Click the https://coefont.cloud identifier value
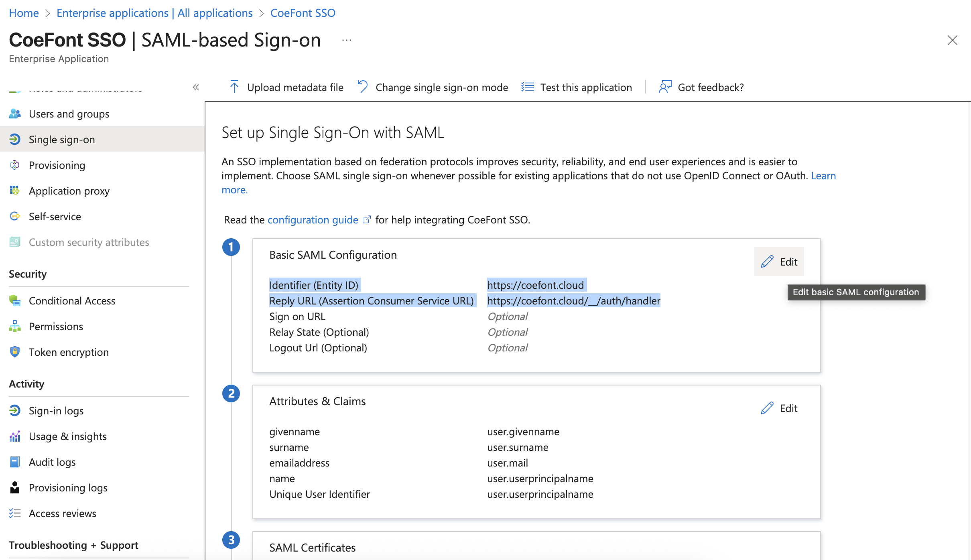 coord(536,285)
